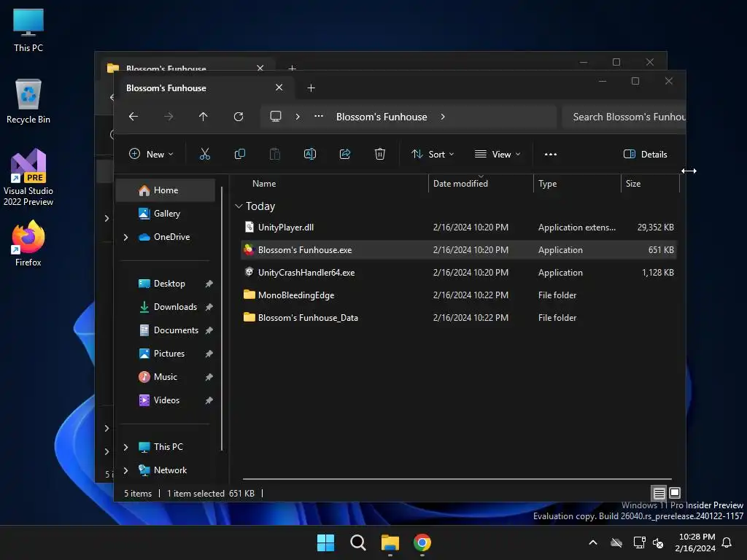
Task: Refresh the folder view
Action: (x=239, y=117)
